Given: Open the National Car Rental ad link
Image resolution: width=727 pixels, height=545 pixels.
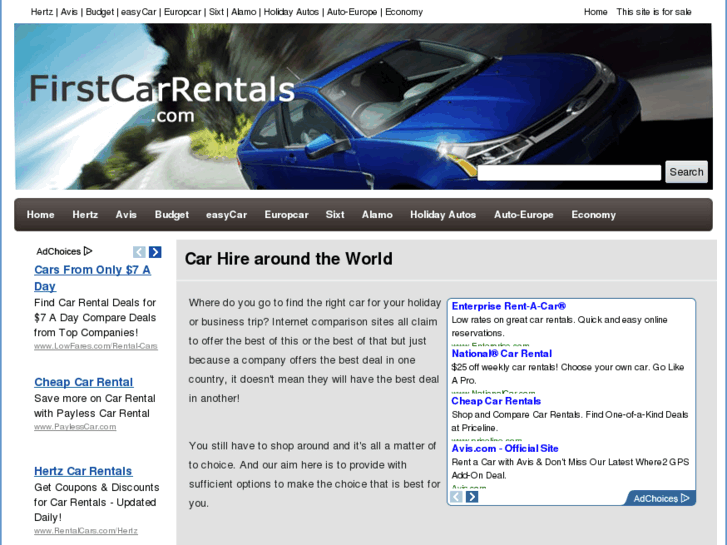Looking at the screenshot, I should click(502, 353).
